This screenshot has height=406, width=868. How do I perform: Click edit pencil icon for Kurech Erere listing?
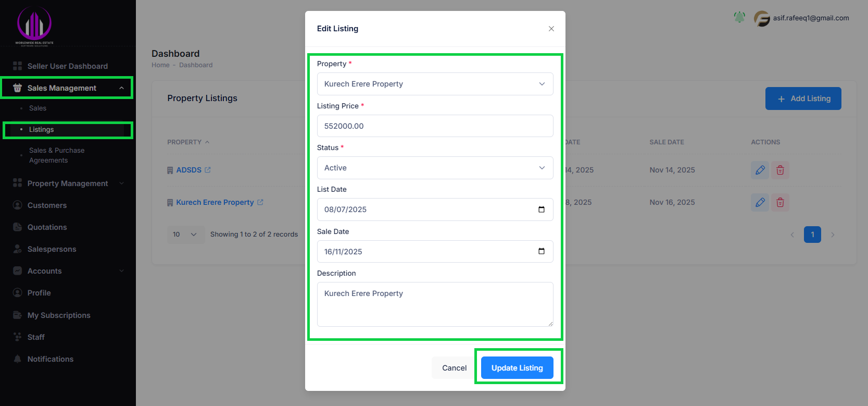click(760, 202)
